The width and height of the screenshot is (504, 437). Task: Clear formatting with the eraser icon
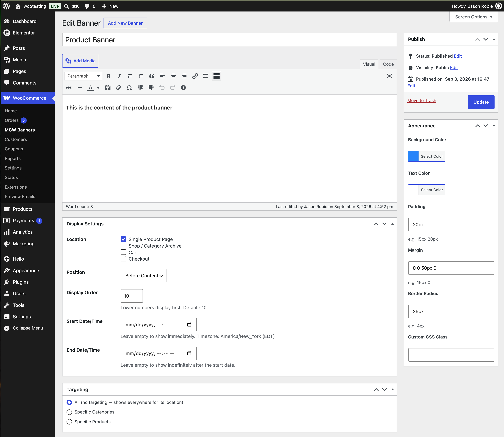118,88
